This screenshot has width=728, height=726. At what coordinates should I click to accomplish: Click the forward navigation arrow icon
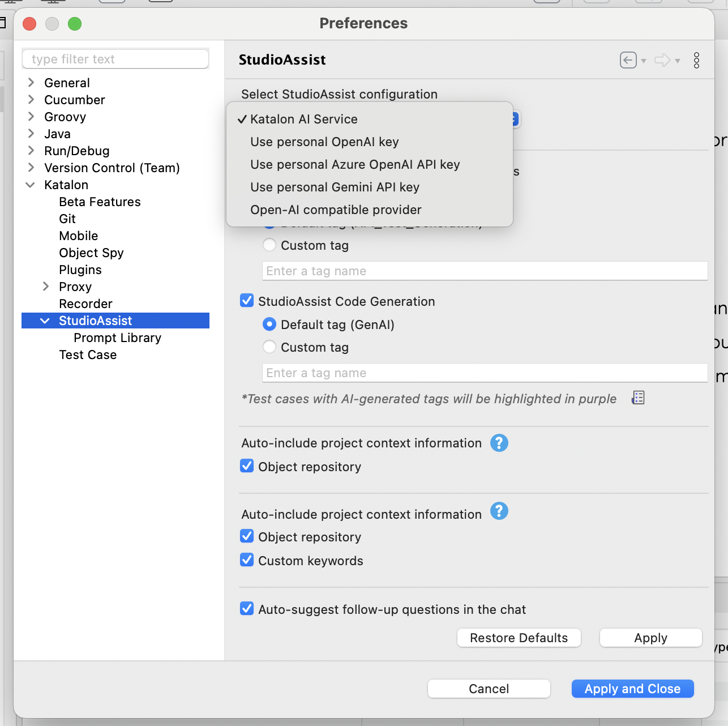pos(662,60)
